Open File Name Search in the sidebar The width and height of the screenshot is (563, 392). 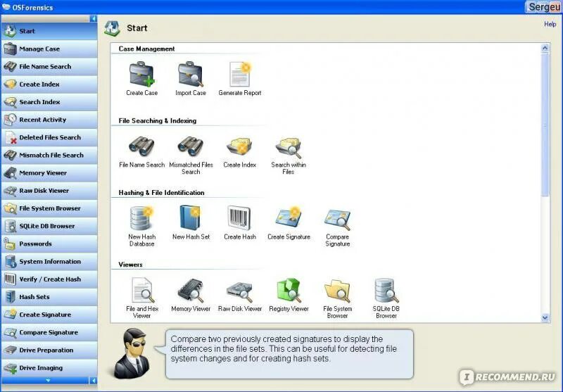pos(49,66)
